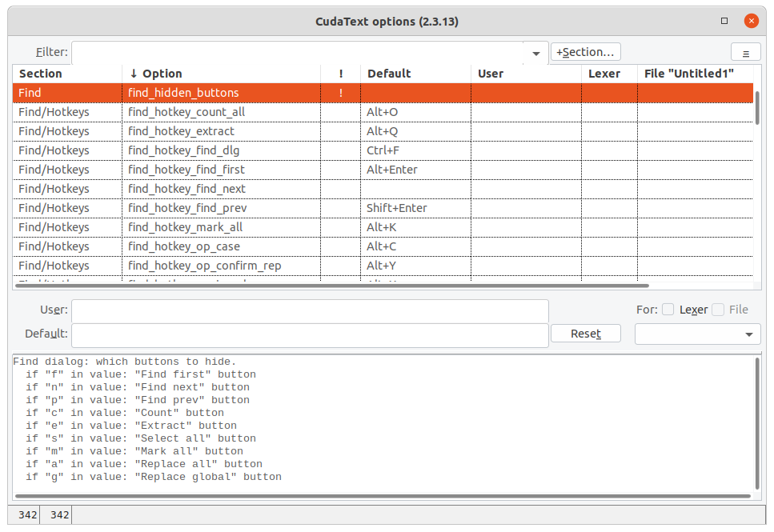774x532 pixels.
Task: Click the description pane horizontal scrollbar
Action: (x=383, y=496)
